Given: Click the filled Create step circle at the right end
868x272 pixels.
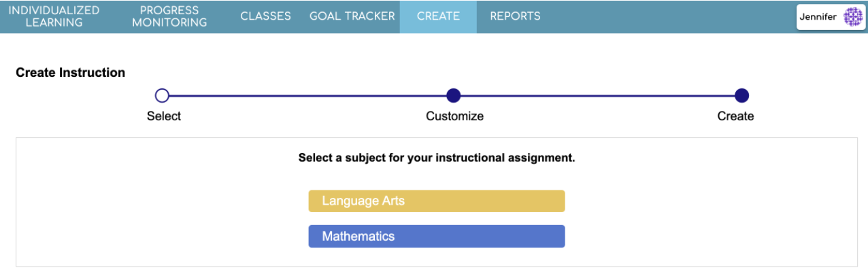Looking at the screenshot, I should (x=742, y=96).
